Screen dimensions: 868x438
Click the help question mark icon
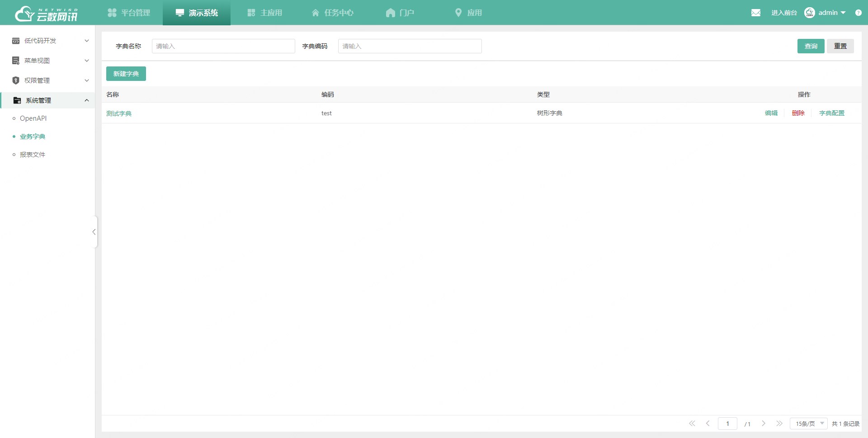[x=858, y=13]
